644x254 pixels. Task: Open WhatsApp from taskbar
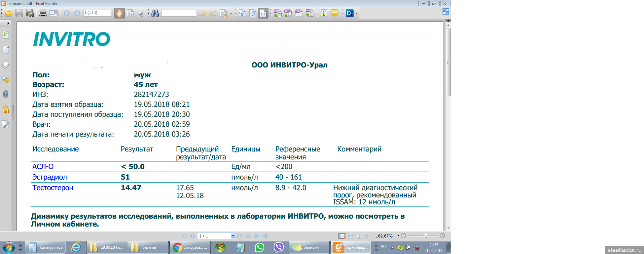260,247
